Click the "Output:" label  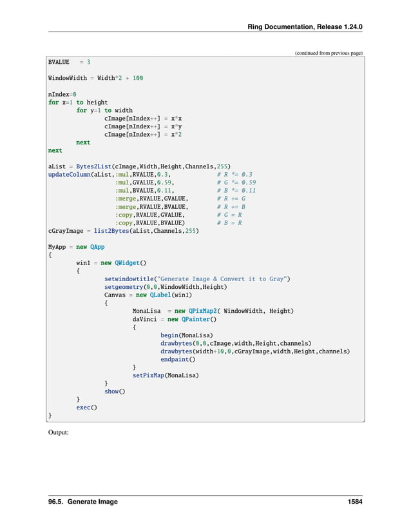[x=58, y=433]
